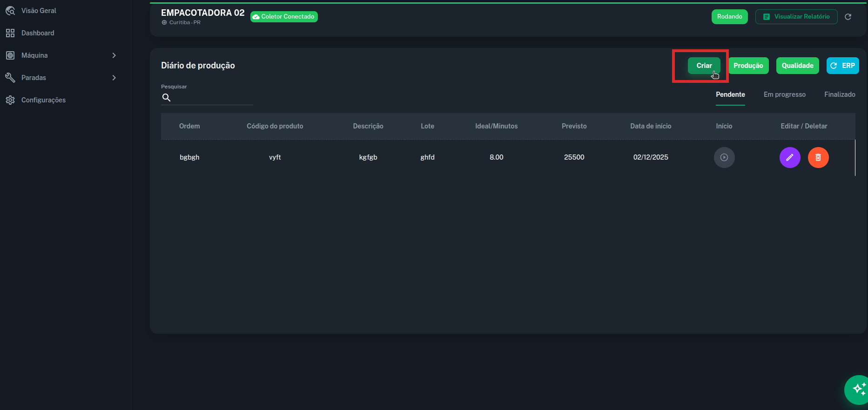The height and width of the screenshot is (410, 868).
Task: Click the Configurações gear icon
Action: coord(10,100)
